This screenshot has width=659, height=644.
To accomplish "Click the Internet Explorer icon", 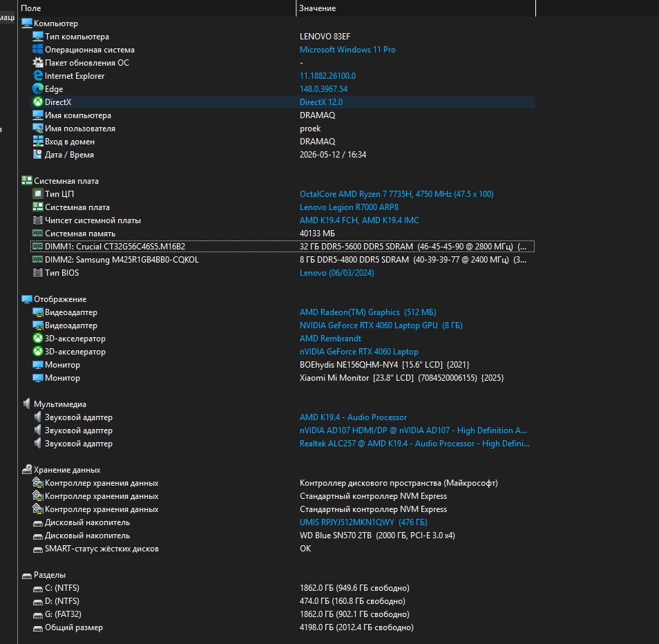I will point(38,76).
